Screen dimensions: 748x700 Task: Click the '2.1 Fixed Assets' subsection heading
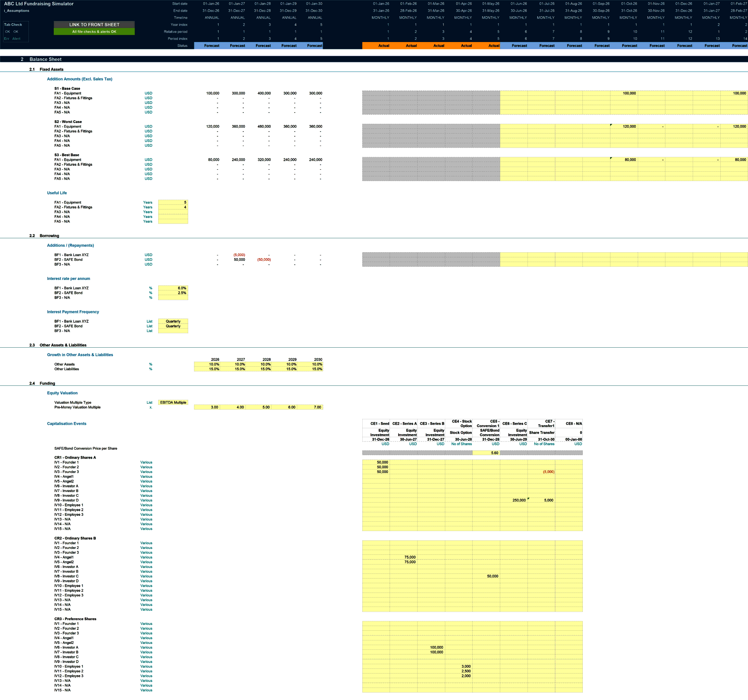click(46, 69)
